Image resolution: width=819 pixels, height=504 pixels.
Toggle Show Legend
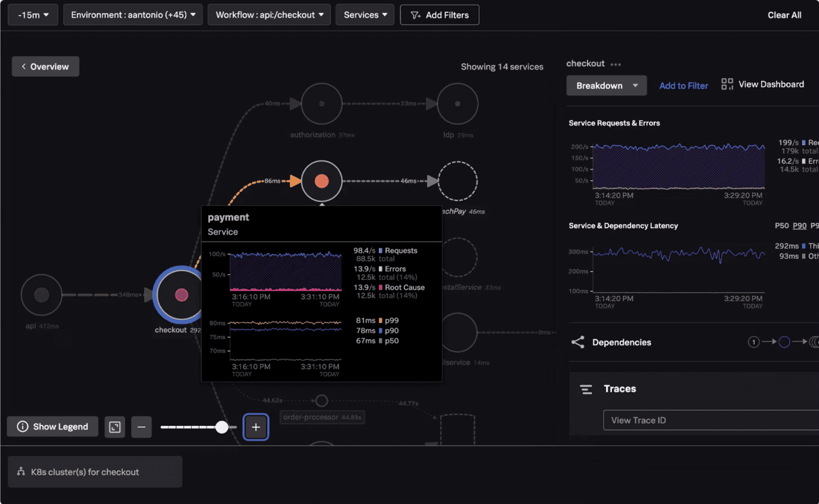[52, 426]
